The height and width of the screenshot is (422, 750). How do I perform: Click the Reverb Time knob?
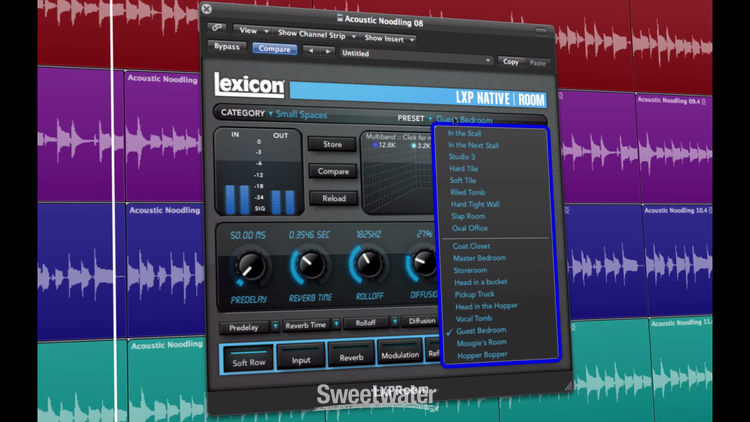click(309, 265)
